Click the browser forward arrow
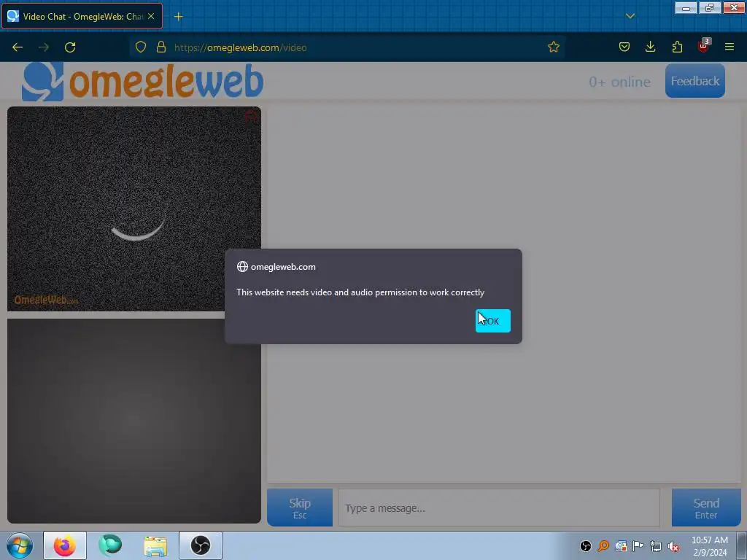The height and width of the screenshot is (560, 747). click(x=43, y=47)
